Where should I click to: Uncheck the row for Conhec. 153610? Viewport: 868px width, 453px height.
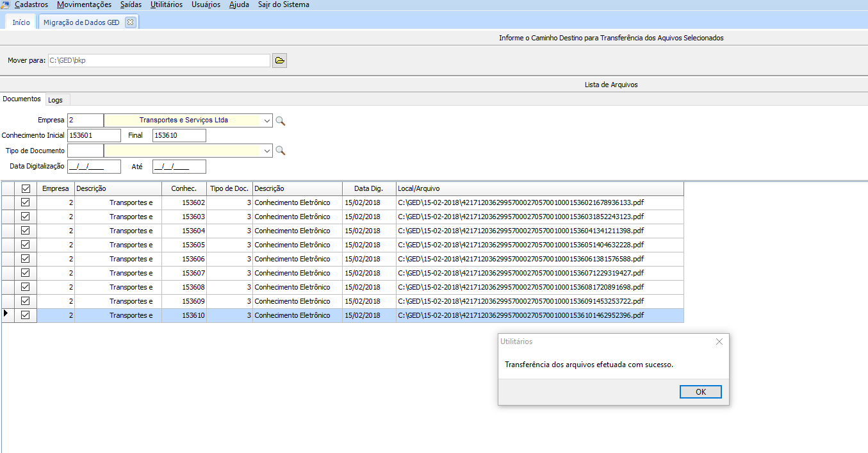point(26,315)
